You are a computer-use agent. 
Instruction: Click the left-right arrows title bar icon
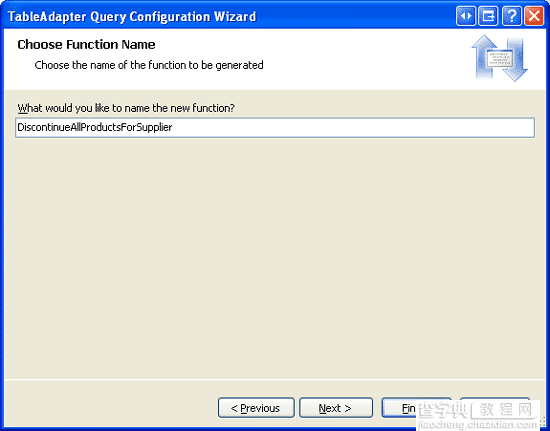tap(465, 16)
